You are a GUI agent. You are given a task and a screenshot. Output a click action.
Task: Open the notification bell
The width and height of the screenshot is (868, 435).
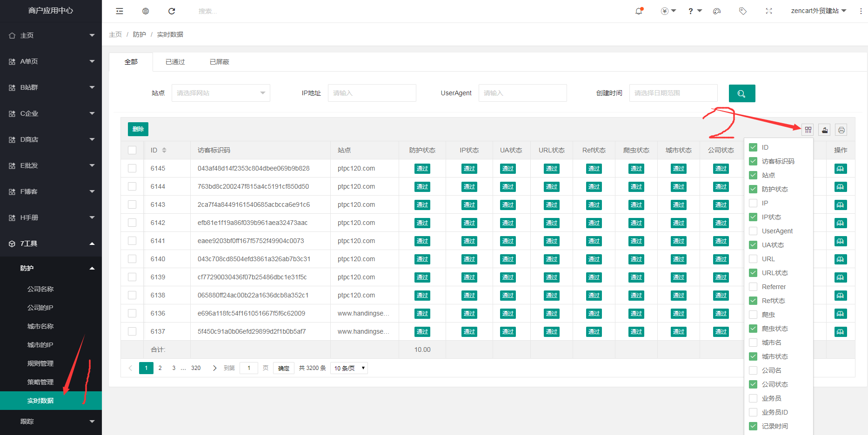[639, 11]
